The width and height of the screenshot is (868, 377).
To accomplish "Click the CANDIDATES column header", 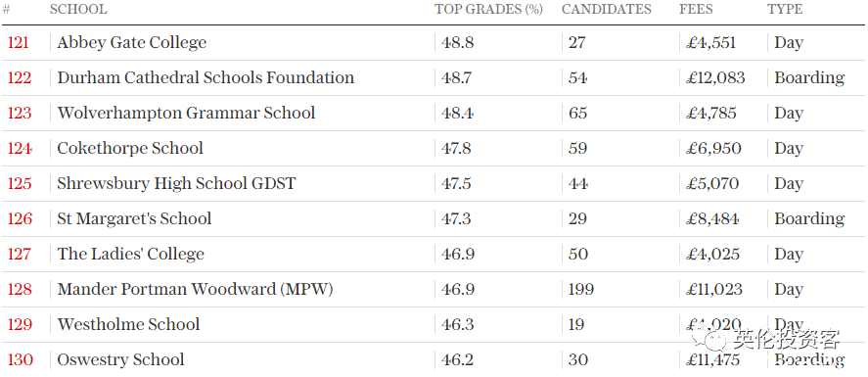I will pos(606,10).
